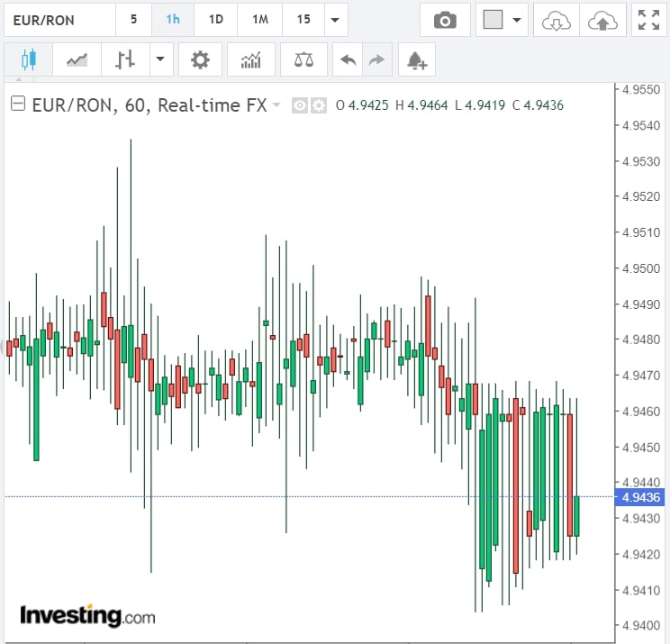The height and width of the screenshot is (644, 670).
Task: Expand the timeframe interval dropdown arrow
Action: 335,20
